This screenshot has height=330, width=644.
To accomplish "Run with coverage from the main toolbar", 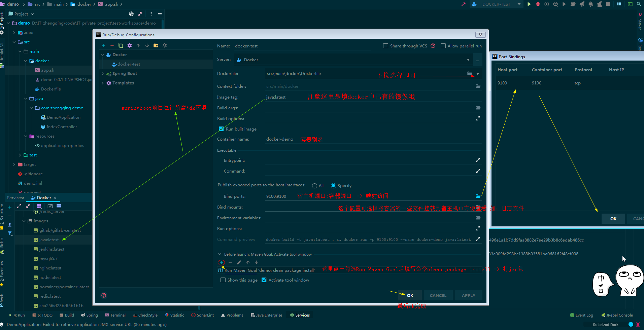I will [x=546, y=4].
